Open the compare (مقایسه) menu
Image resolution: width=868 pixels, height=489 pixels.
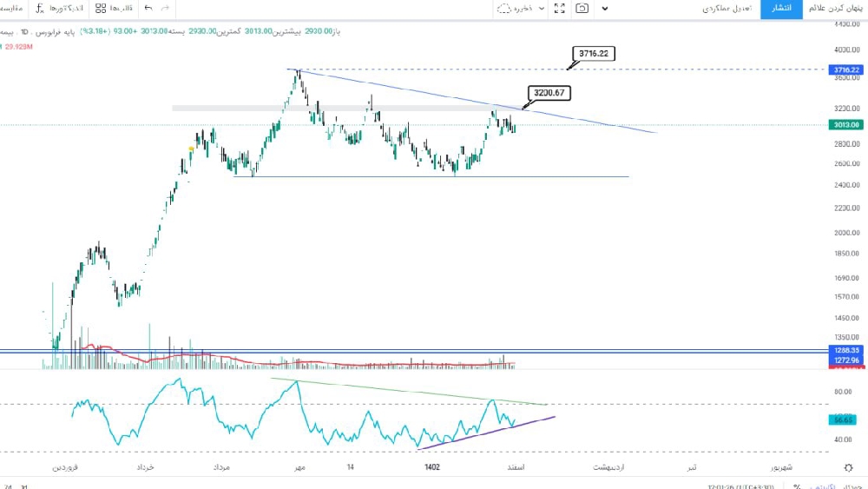tap(11, 9)
